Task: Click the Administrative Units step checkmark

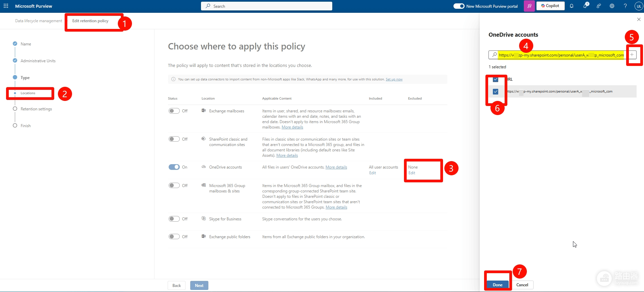Action: [15, 61]
